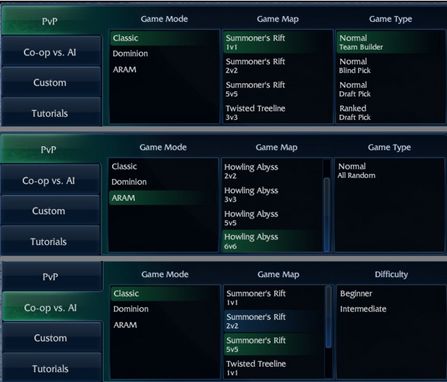Screen dimensions: 447x382
Task: Click the Howling Abyss map list scrollbar
Action: 327,213
